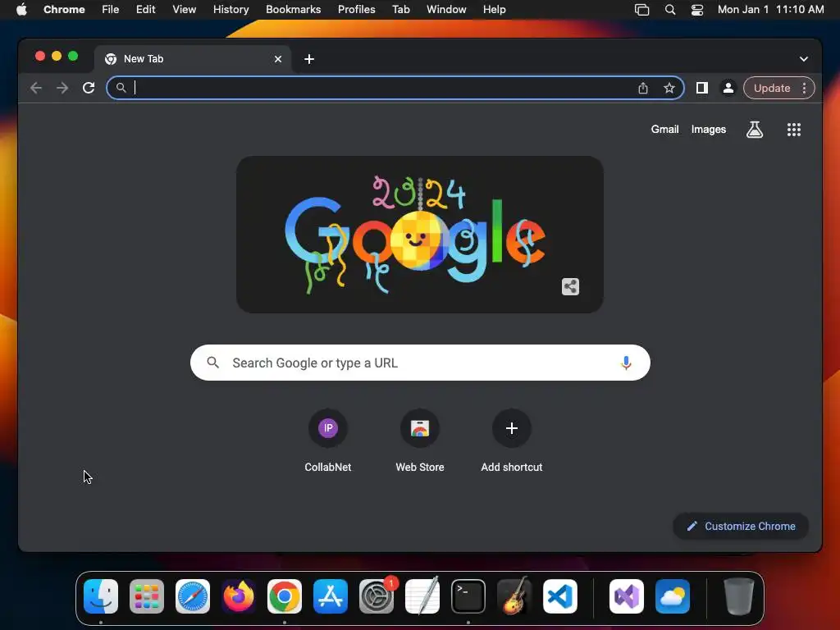Open Control Center in menu bar
Image resolution: width=840 pixels, height=630 pixels.
pos(697,10)
